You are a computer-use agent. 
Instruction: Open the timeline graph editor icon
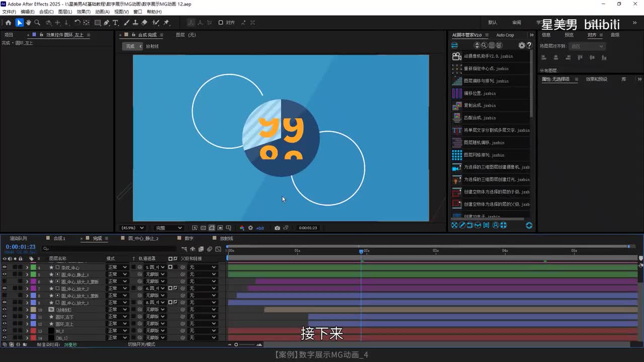pyautogui.click(x=218, y=249)
